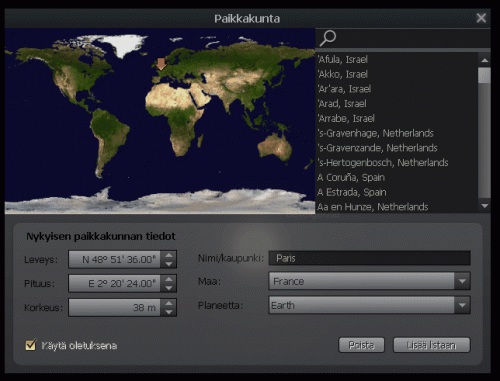Increase the Leveys latitude value
The image size is (500, 381).
pos(169,255)
